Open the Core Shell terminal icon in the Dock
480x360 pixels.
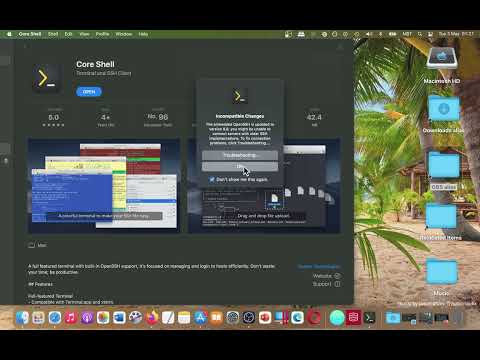pyautogui.click(x=369, y=318)
